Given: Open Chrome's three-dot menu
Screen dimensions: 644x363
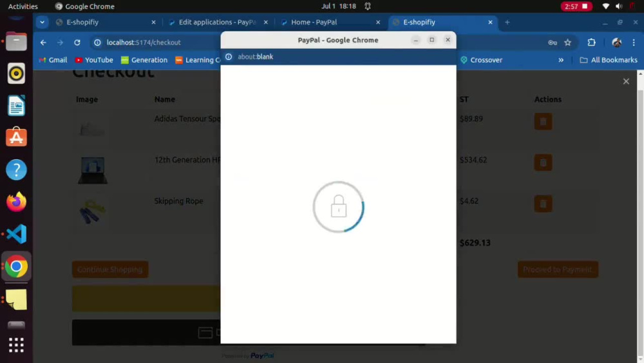Looking at the screenshot, I should coord(634,43).
